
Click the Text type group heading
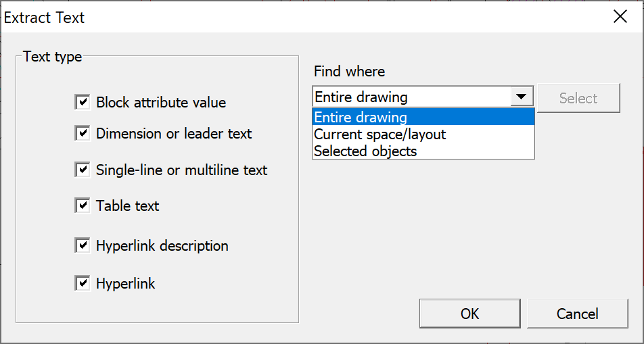(x=52, y=57)
